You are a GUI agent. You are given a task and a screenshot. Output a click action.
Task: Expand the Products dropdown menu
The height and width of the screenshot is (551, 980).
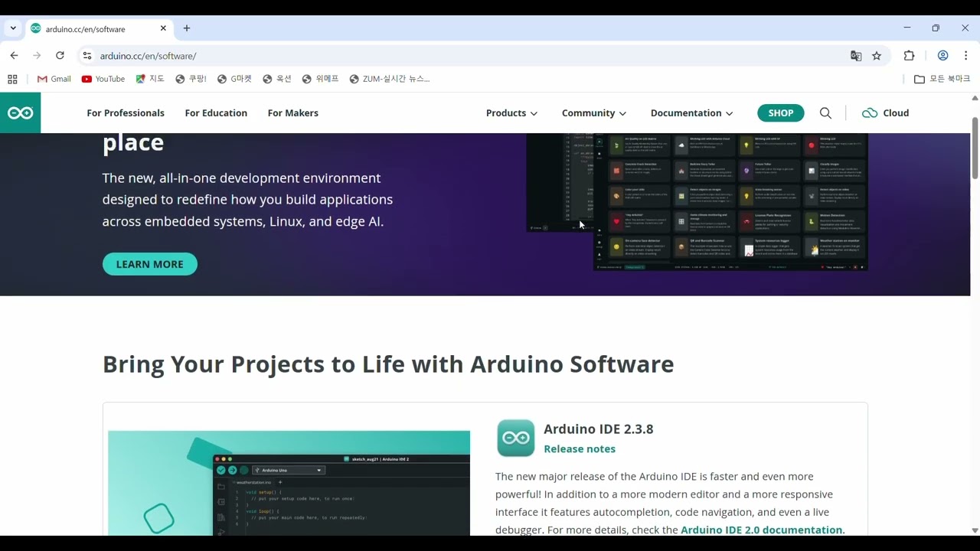511,113
